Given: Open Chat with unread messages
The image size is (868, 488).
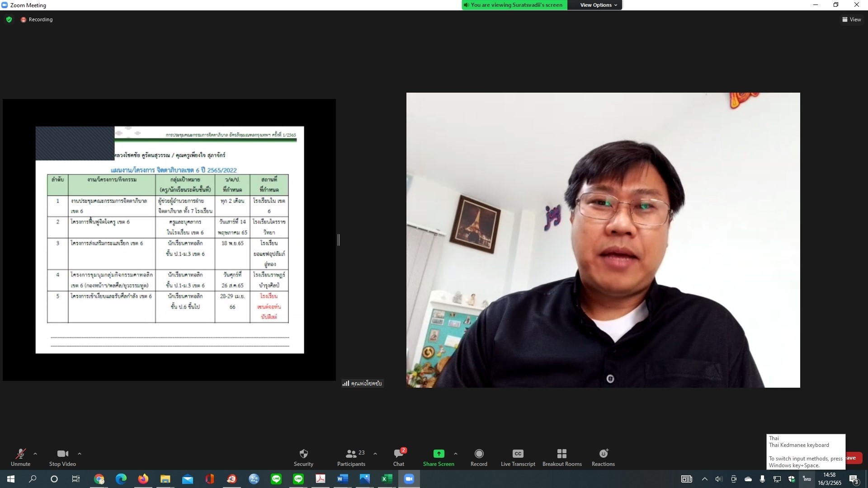Looking at the screenshot, I should click(x=399, y=457).
